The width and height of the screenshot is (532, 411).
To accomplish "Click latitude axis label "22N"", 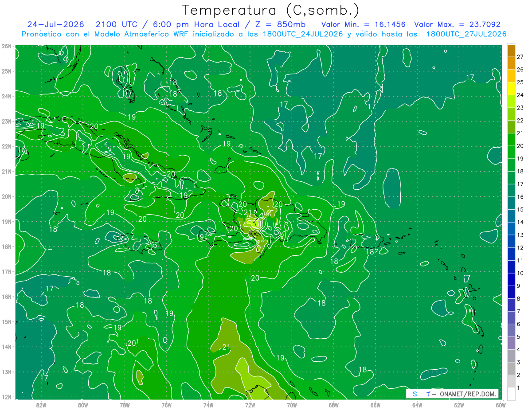I will [7, 146].
